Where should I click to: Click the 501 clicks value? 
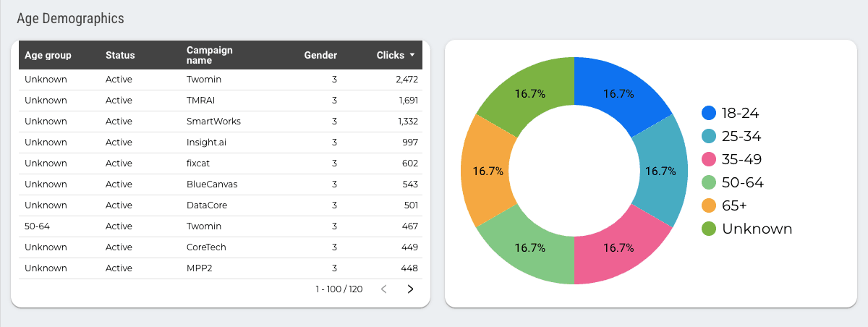pos(410,205)
